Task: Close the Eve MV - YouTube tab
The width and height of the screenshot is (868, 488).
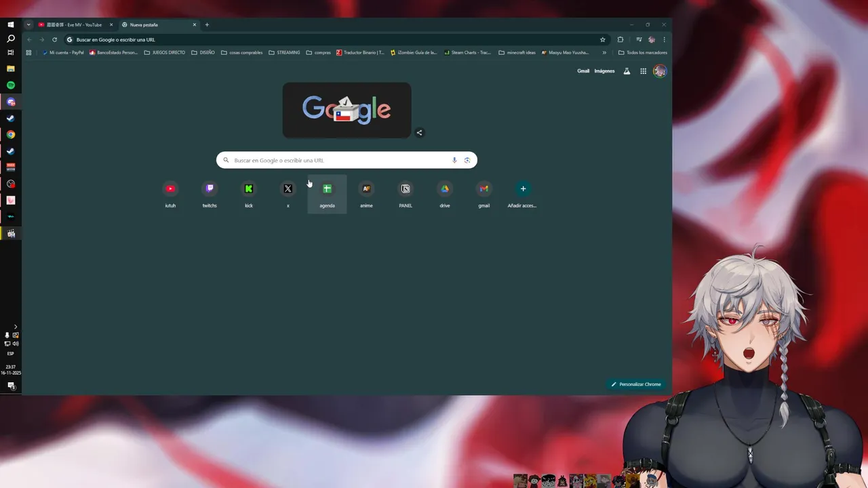Action: (111, 24)
